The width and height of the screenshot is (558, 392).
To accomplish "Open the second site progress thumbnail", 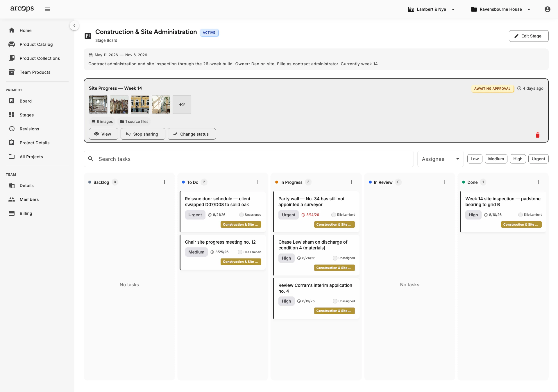I will pyautogui.click(x=119, y=105).
